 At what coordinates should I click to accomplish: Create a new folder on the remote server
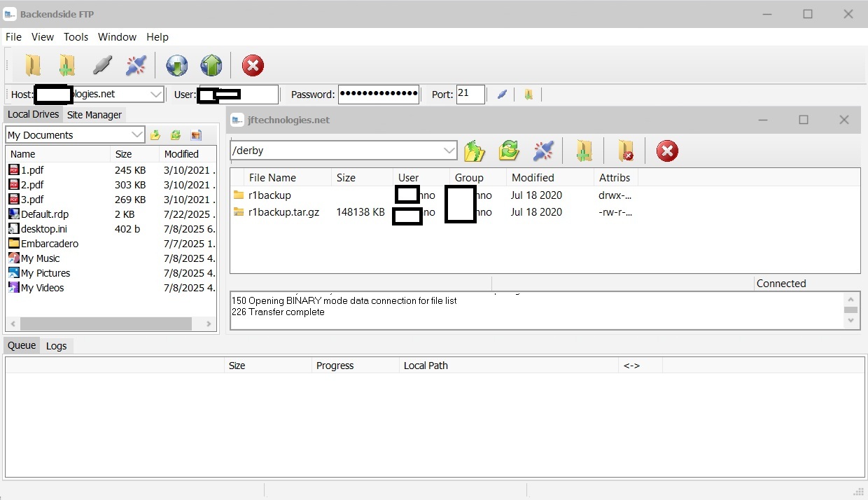coord(585,151)
